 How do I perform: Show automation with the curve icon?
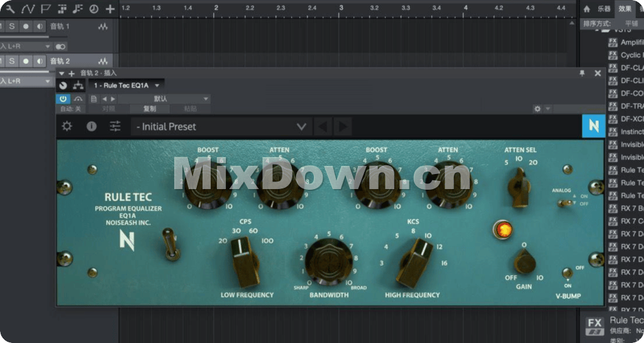[x=28, y=8]
